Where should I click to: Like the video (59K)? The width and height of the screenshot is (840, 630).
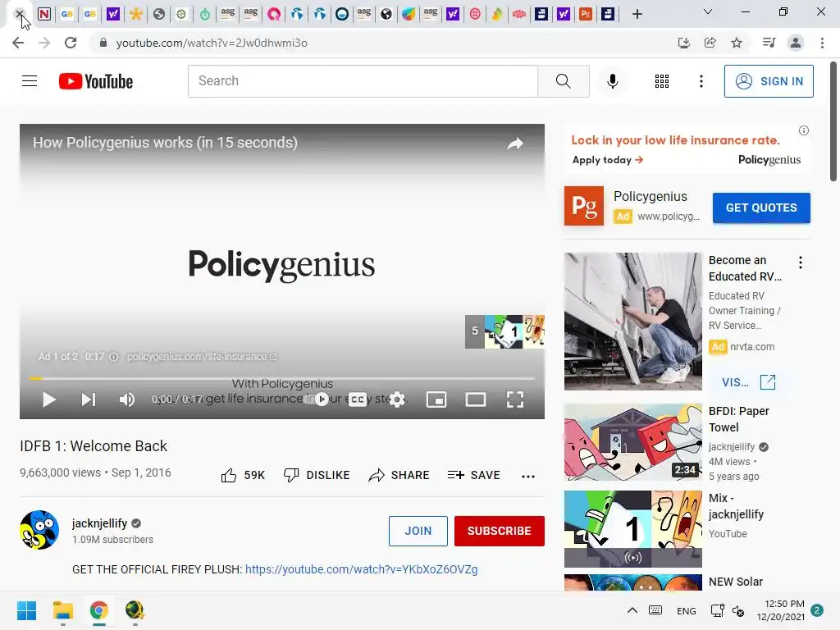(243, 475)
